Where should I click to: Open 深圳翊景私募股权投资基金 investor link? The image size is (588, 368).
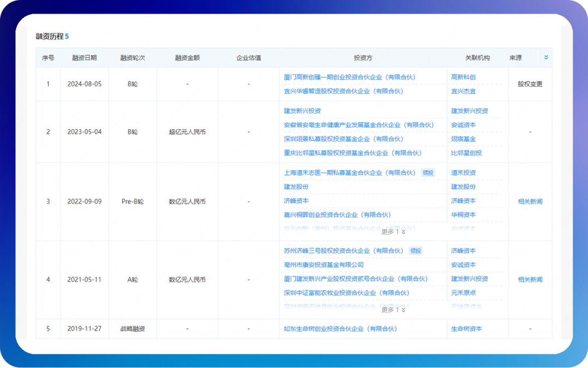[344, 139]
